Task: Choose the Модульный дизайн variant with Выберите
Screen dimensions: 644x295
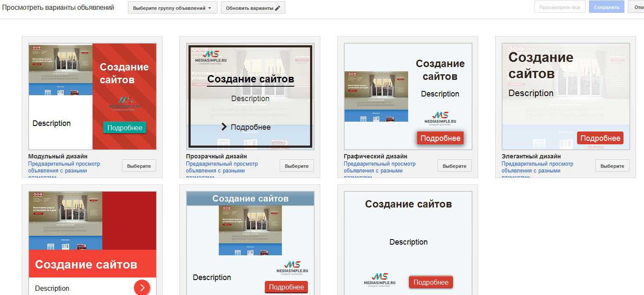Action: [139, 166]
